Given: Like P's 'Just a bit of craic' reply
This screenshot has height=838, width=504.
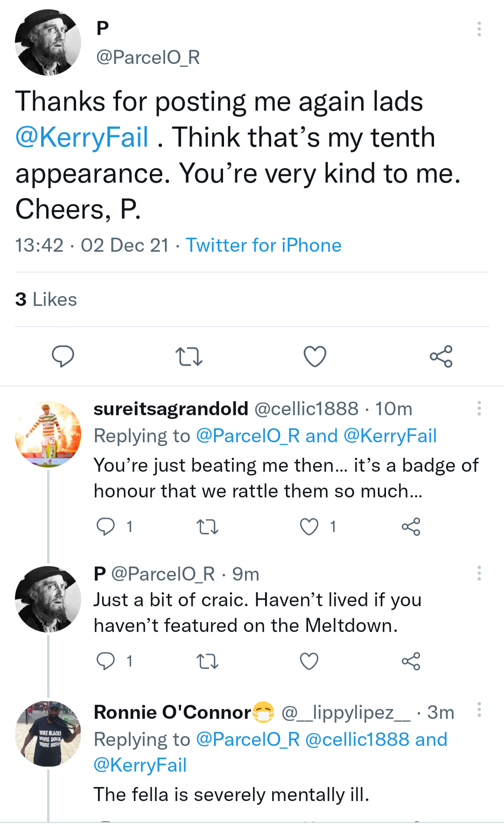Looking at the screenshot, I should click(309, 661).
